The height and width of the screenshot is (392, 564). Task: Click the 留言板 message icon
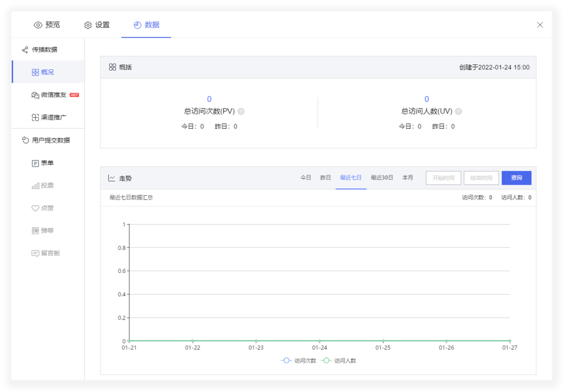(x=36, y=253)
